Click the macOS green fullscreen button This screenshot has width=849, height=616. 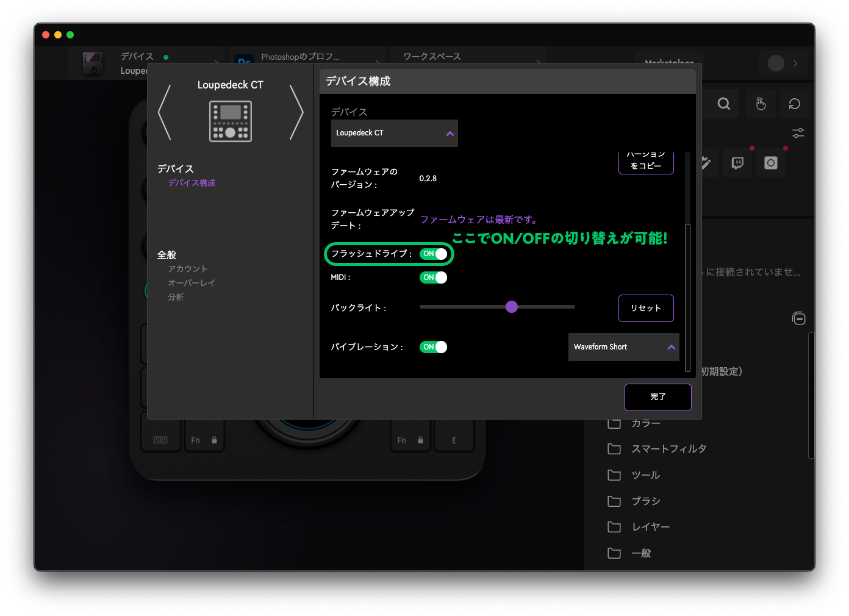[x=70, y=35]
